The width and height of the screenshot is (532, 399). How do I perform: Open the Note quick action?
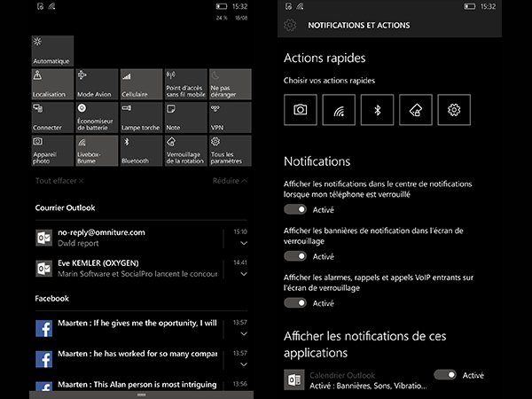pyautogui.click(x=186, y=117)
